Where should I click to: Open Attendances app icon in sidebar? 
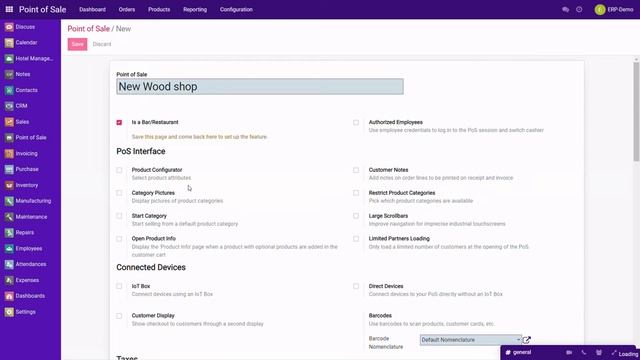[x=9, y=264]
